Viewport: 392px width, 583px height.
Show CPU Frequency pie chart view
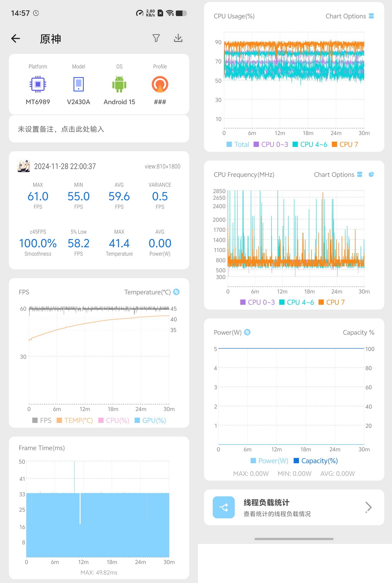(x=371, y=174)
